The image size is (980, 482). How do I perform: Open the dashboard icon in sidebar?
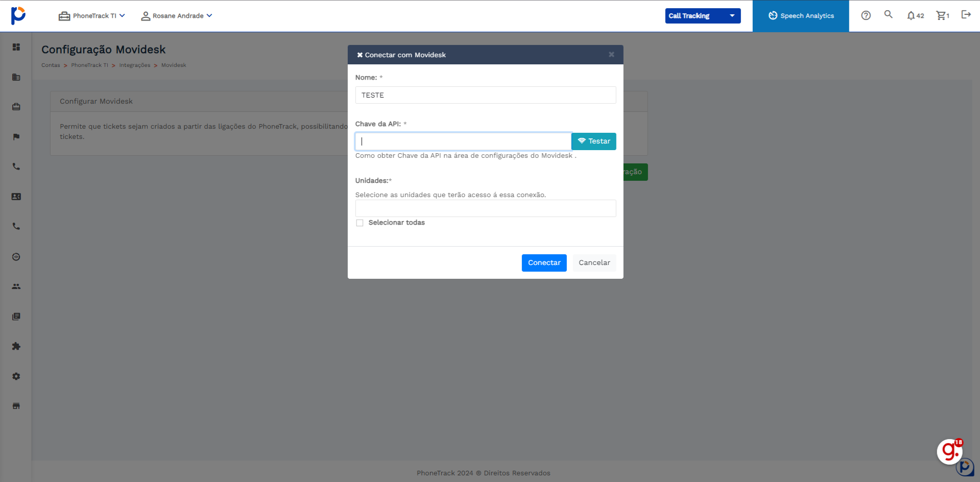(x=16, y=47)
